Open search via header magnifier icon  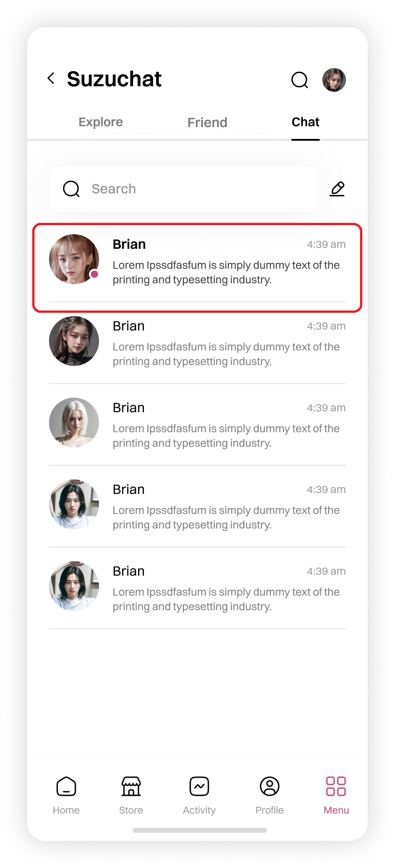pyautogui.click(x=300, y=80)
